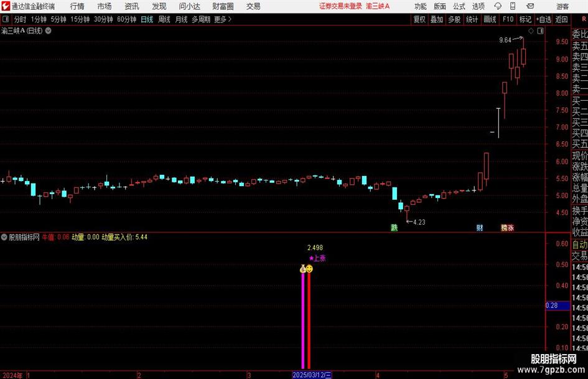Click the ★上涨 signal label
The width and height of the screenshot is (588, 379).
pyautogui.click(x=317, y=258)
